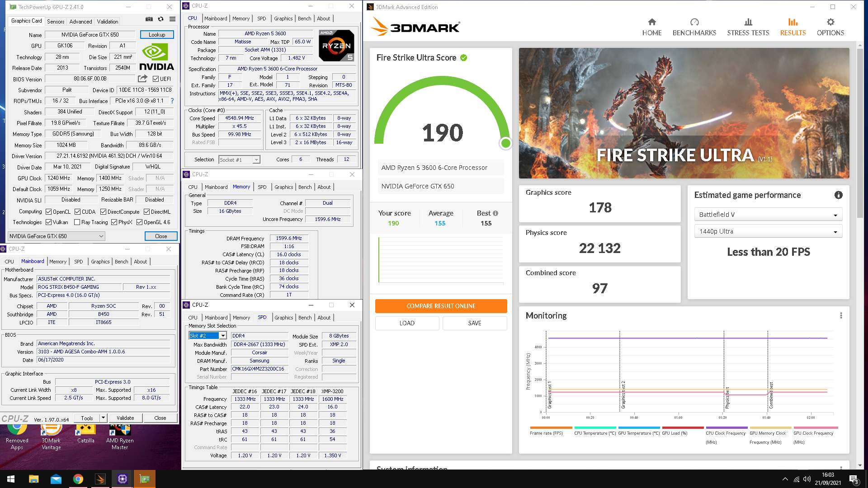Open the GPU selection dropdown in GPU-Z
This screenshot has width=868, height=488.
[x=57, y=236]
